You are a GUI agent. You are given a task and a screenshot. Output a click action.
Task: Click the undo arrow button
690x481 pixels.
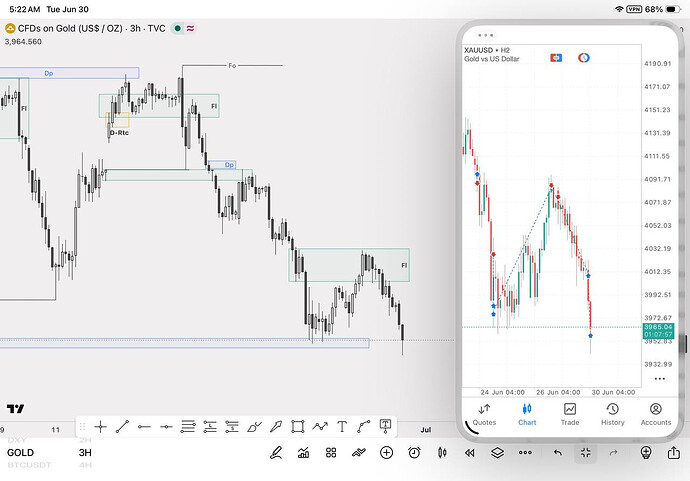point(558,452)
